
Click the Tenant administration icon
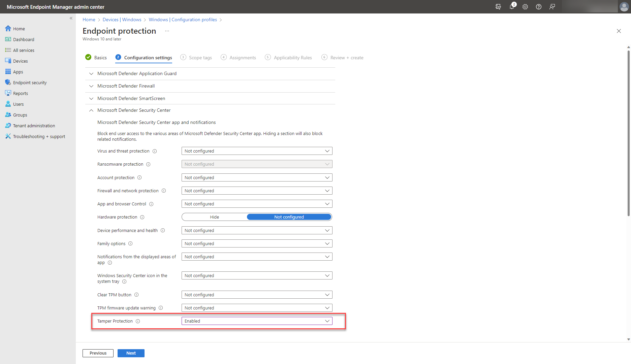8,126
